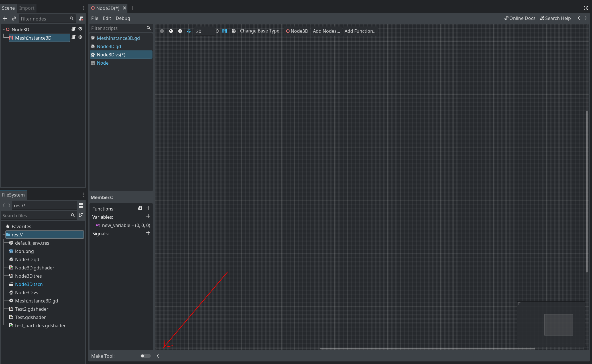Screen dimensions: 592x364
Task: Click the sort files icon
Action: coord(81,216)
